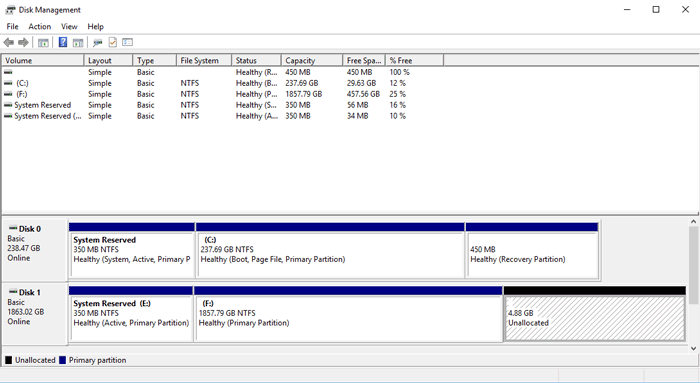Sort volumes by the Capacity column header

click(312, 60)
